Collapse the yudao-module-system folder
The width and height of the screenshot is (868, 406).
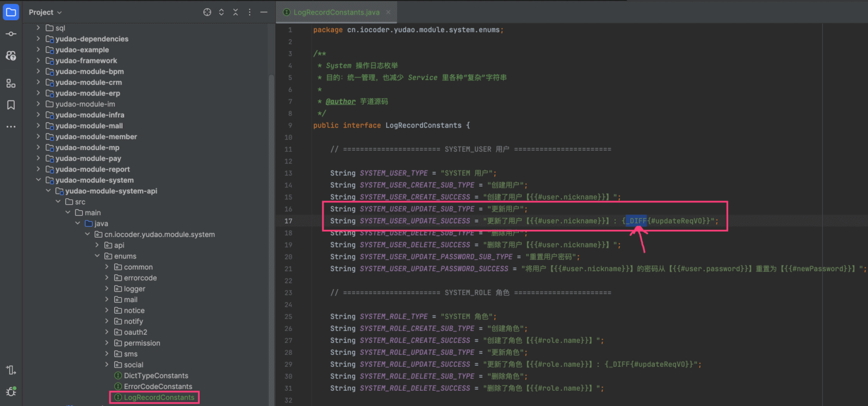point(38,180)
